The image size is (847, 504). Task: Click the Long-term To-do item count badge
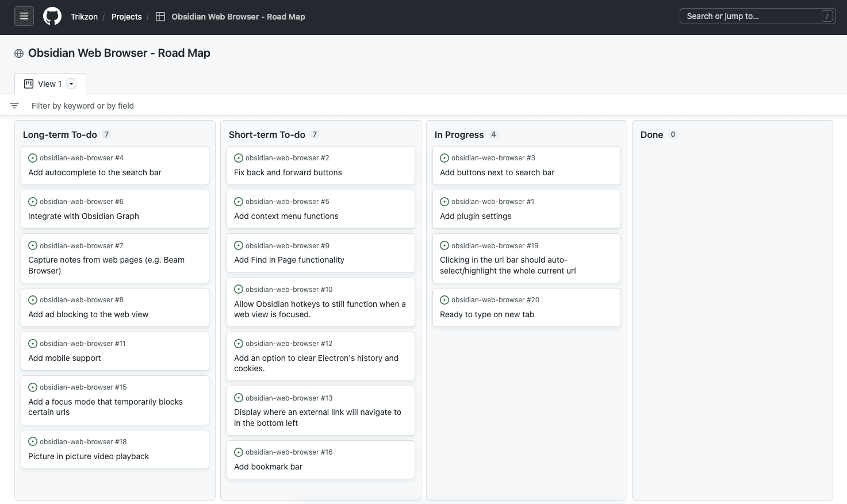pos(106,134)
